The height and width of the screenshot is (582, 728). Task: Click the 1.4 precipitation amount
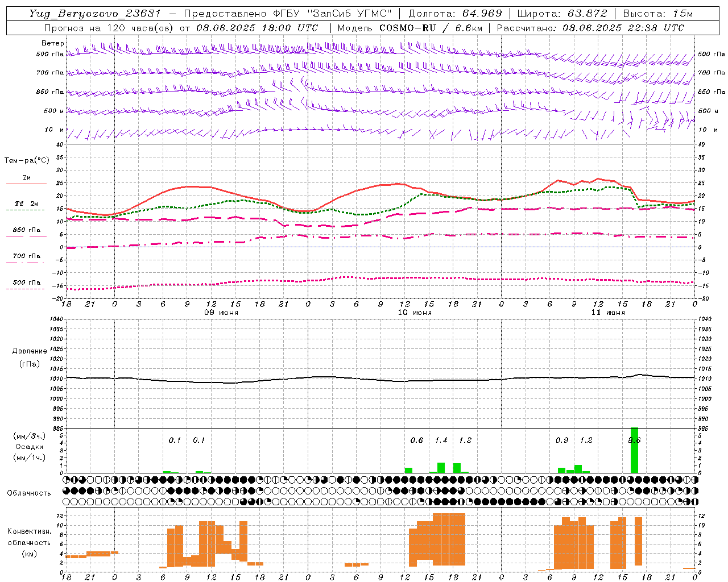pyautogui.click(x=441, y=440)
